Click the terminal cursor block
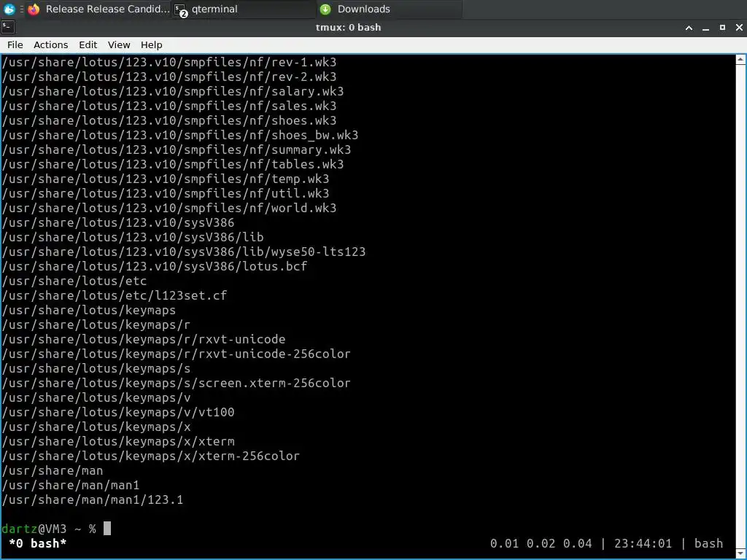 click(x=107, y=528)
